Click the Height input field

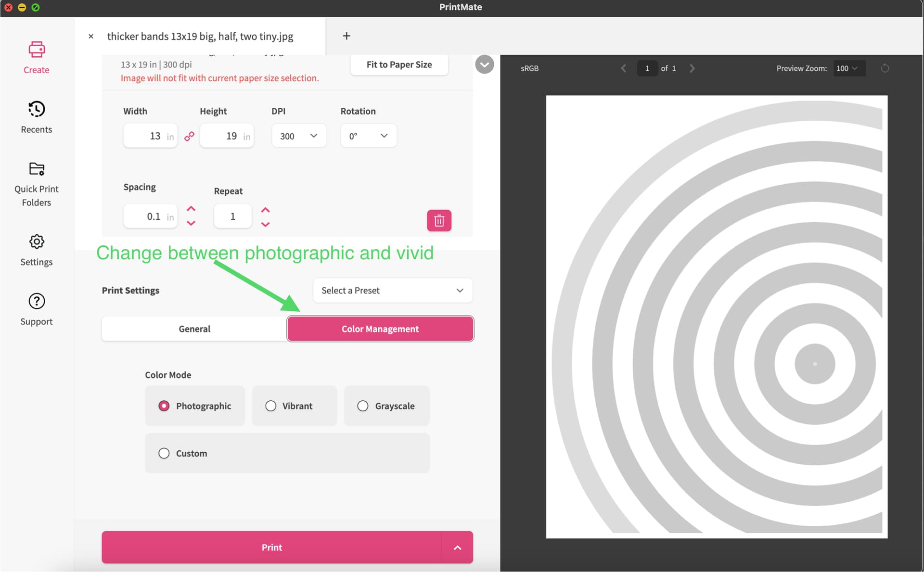227,136
